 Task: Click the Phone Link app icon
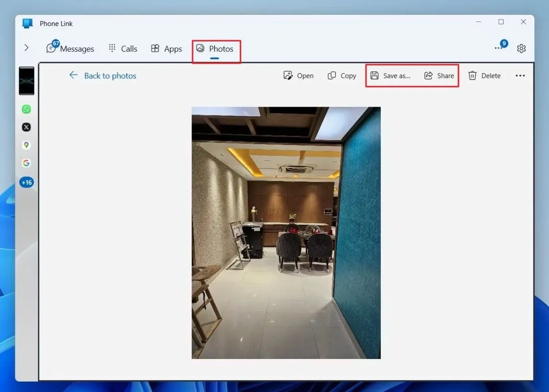coord(27,23)
